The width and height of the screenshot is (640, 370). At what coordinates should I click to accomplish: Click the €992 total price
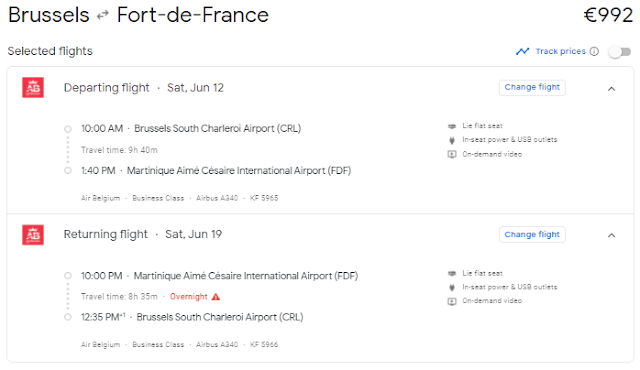point(608,16)
